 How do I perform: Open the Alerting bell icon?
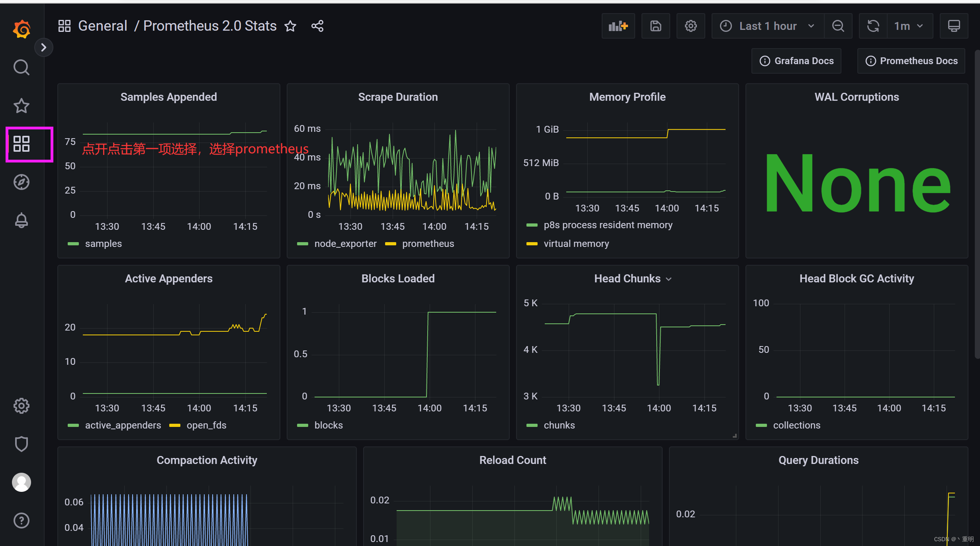[22, 220]
